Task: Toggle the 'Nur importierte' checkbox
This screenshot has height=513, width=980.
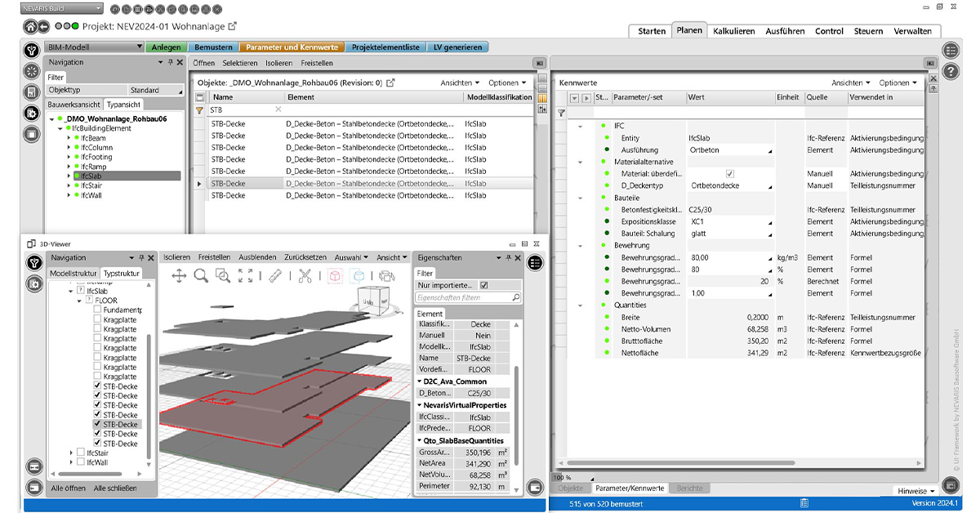Action: (484, 285)
